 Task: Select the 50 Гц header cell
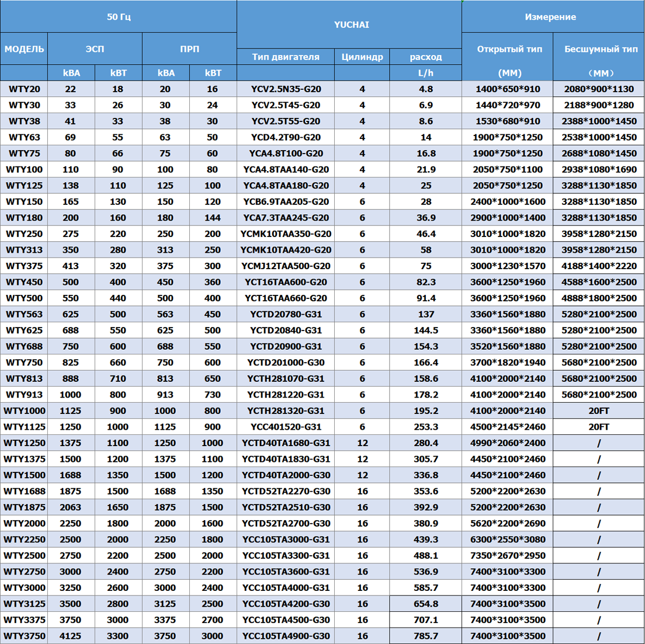119,16
